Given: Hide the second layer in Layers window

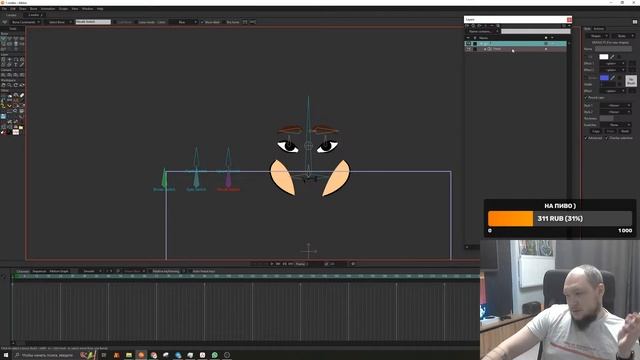Looking at the screenshot, I should point(468,49).
